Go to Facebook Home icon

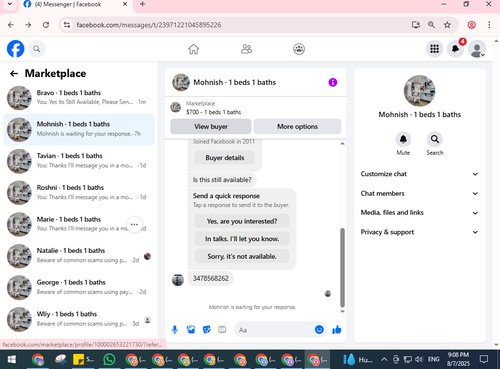coord(193,49)
